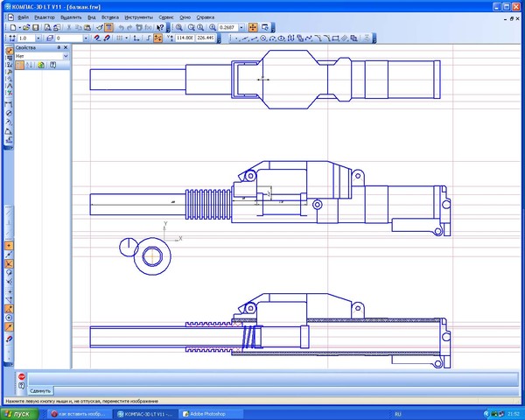Click the local coordinate system icon
Image resolution: width=525 pixels, height=420 pixels.
click(136, 38)
